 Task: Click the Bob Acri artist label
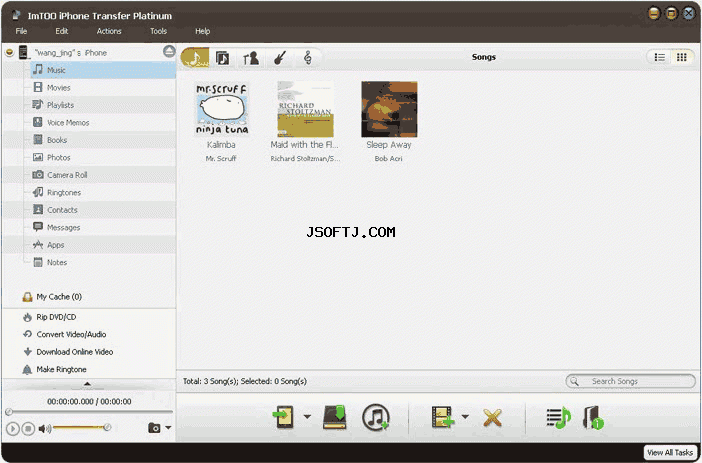[389, 159]
